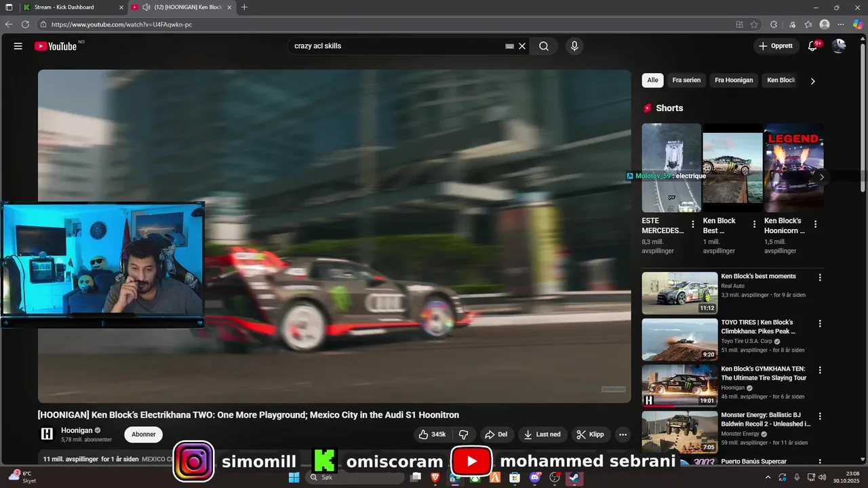Start voice search with the microphone
This screenshot has height=488, width=868.
574,46
